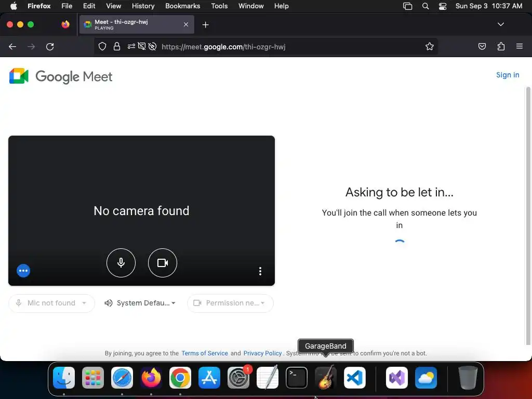
Task: Open the Mic not found dropdown
Action: (x=51, y=303)
